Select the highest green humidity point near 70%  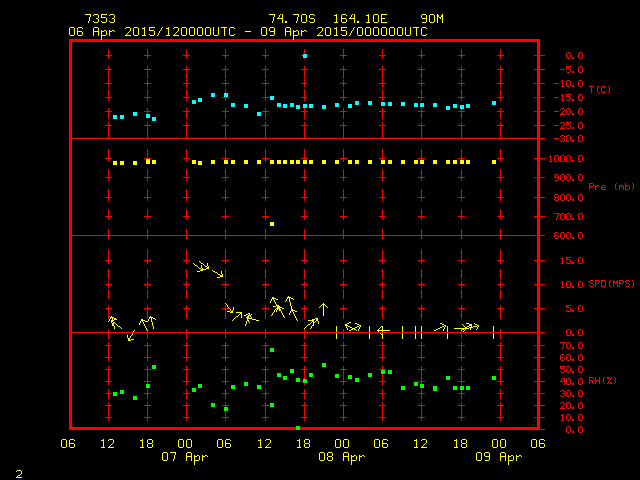point(272,350)
